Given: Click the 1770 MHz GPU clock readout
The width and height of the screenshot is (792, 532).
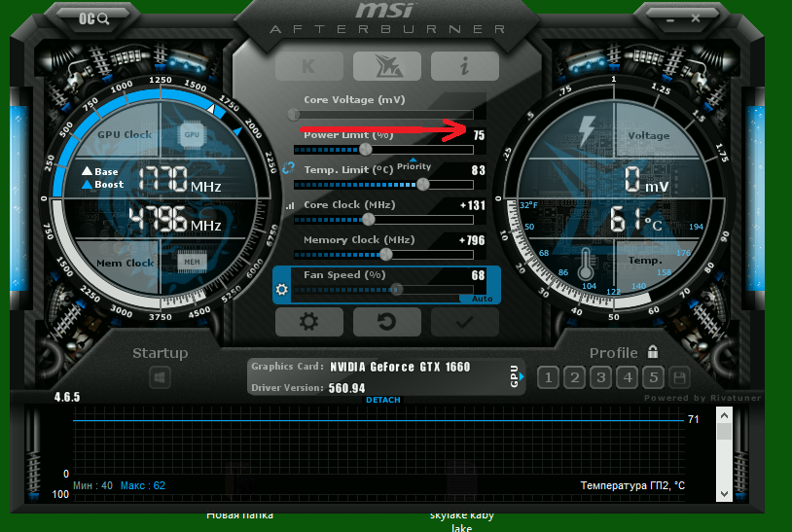Looking at the screenshot, I should click(x=179, y=179).
